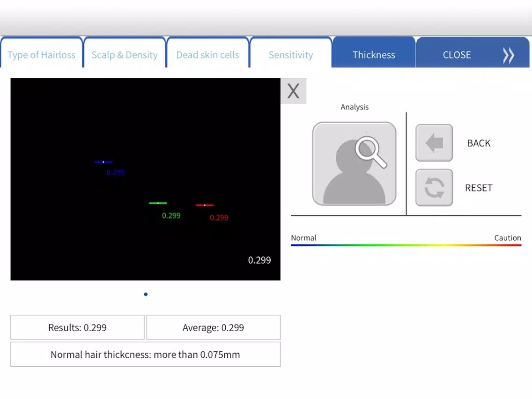532x399 pixels.
Task: Click the double chevron next arrow
Action: click(x=508, y=55)
